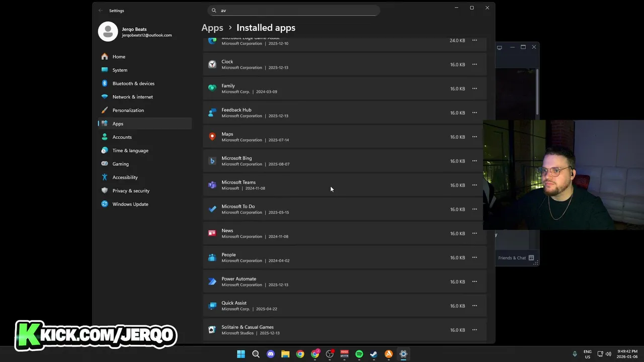Screen dimensions: 644x362
Task: Click the microphone icon in system tray
Action: click(575, 354)
